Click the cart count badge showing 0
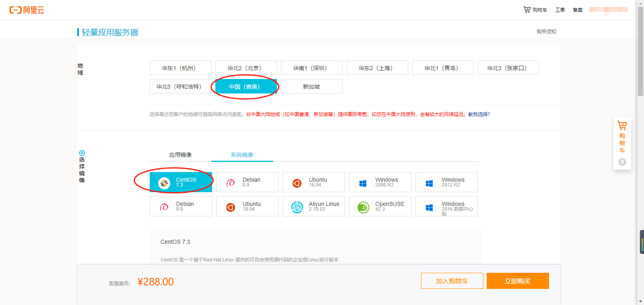The width and height of the screenshot is (644, 305). click(x=622, y=162)
